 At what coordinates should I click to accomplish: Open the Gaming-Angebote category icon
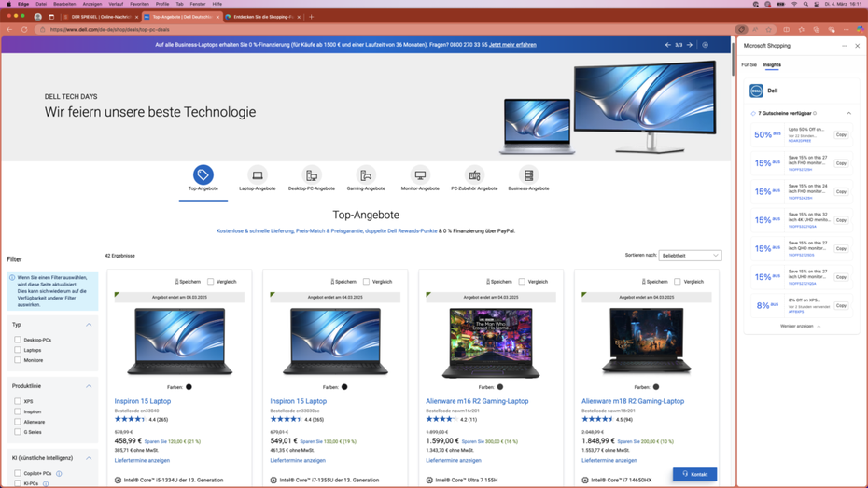pyautogui.click(x=366, y=174)
